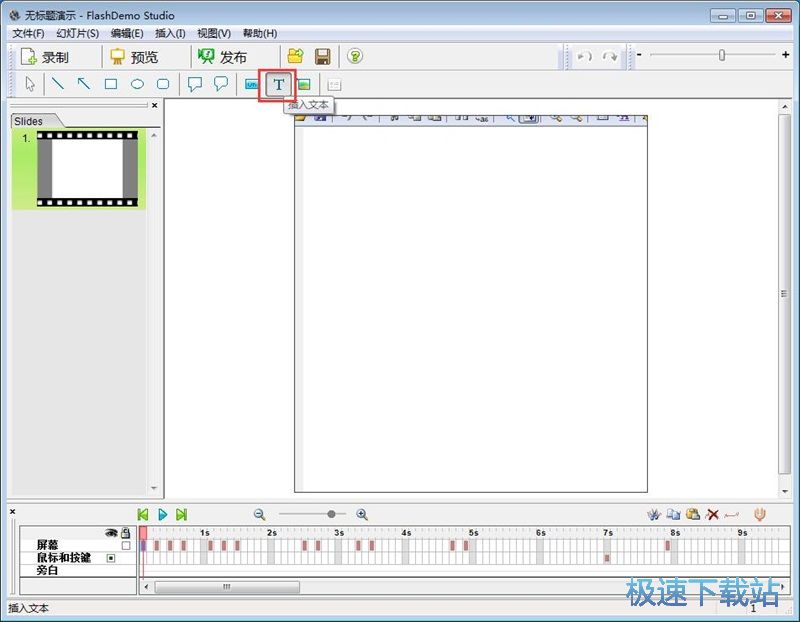Image resolution: width=800 pixels, height=622 pixels.
Task: Delete timeline item with red X icon
Action: pyautogui.click(x=712, y=514)
